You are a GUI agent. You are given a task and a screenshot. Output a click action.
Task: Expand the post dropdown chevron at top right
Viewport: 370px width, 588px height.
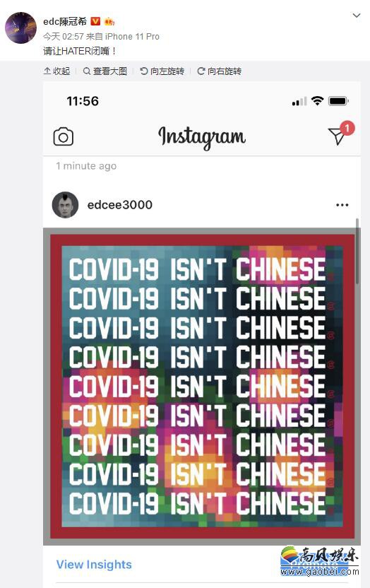357,16
